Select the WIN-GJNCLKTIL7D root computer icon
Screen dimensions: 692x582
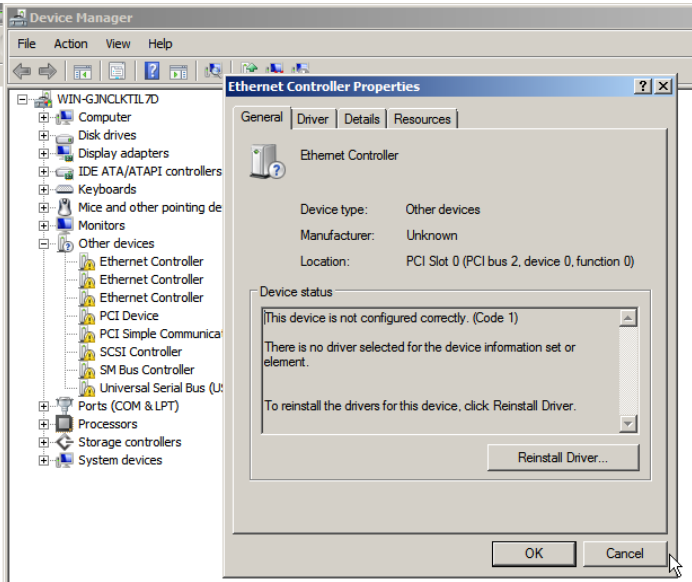43,100
